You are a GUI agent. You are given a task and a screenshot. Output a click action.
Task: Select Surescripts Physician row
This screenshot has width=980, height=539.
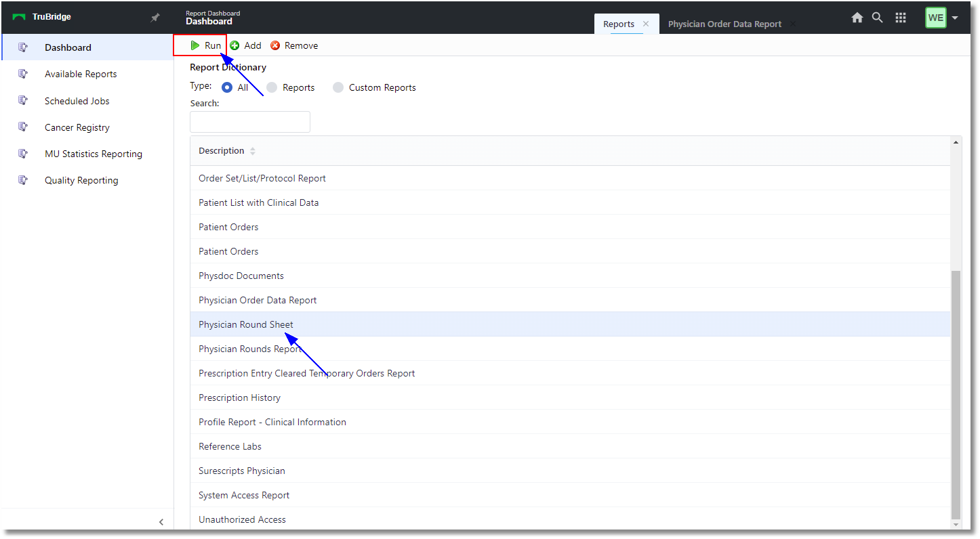click(570, 471)
